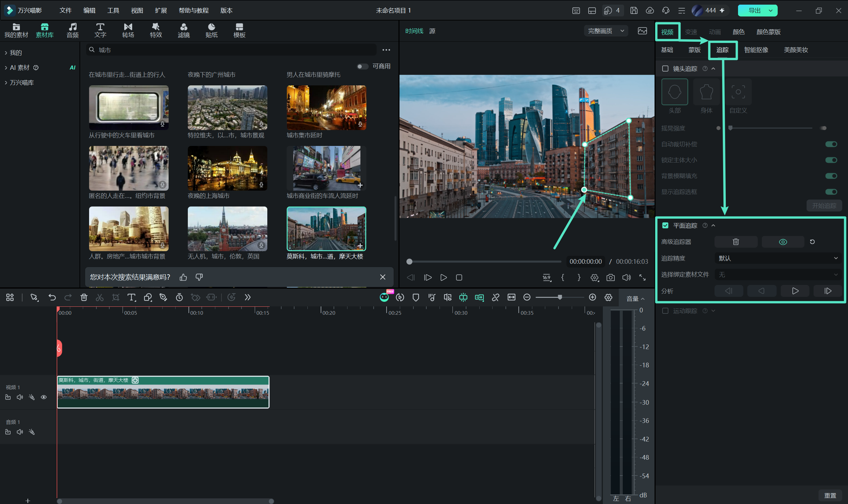Open the 完整画质 quality dropdown
This screenshot has height=504, width=848.
[606, 31]
